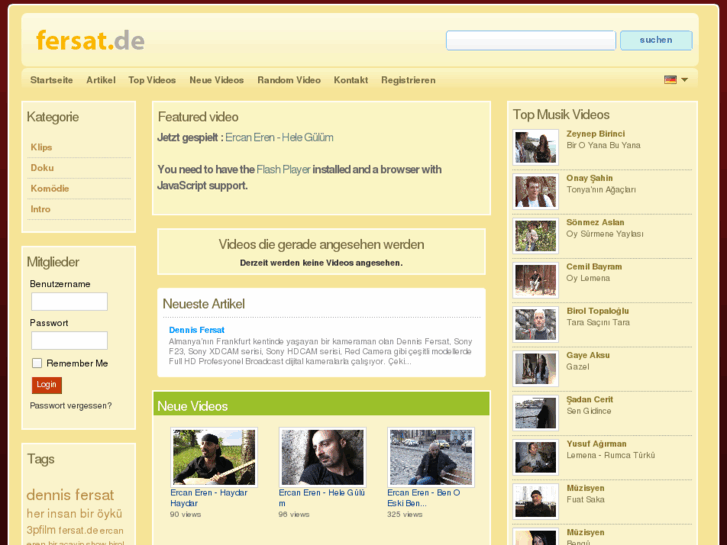Image resolution: width=727 pixels, height=545 pixels.
Task: Open the Gaye Aksu video thumbnail
Action: point(536,369)
